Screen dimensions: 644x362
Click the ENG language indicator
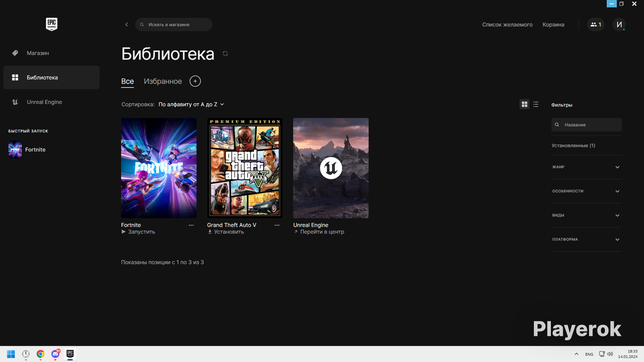coord(589,354)
